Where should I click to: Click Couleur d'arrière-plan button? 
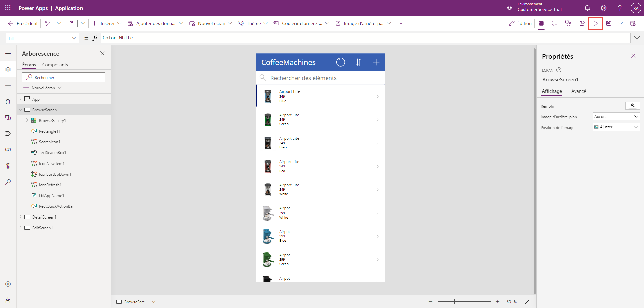point(298,23)
